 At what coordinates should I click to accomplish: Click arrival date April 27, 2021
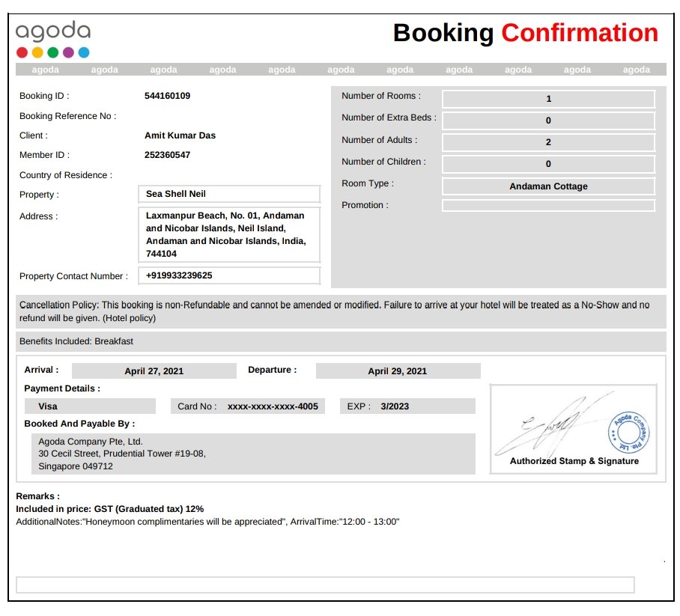pyautogui.click(x=154, y=371)
